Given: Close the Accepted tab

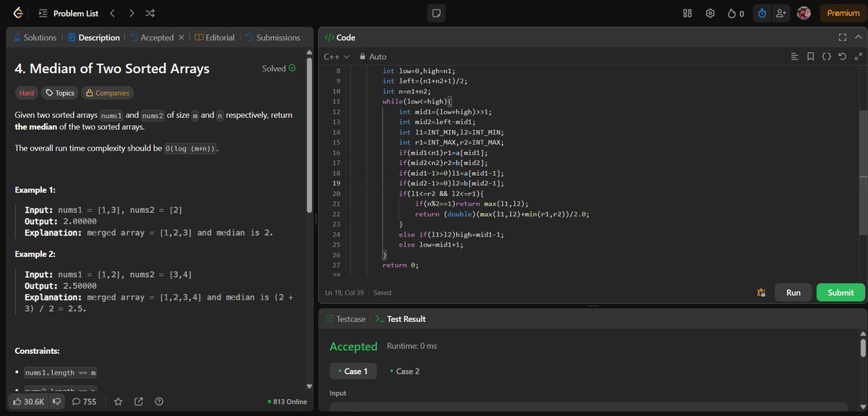Looking at the screenshot, I should click(181, 38).
